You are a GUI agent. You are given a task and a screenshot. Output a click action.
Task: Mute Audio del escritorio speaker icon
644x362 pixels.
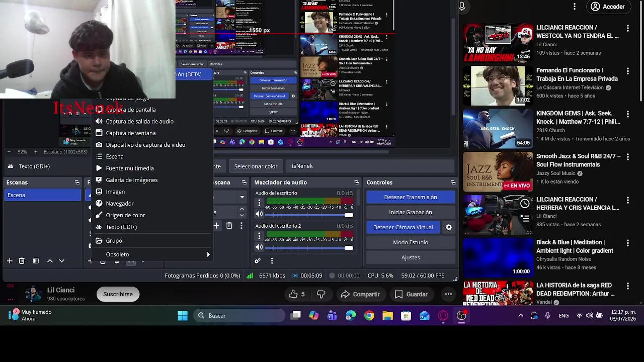tap(259, 214)
